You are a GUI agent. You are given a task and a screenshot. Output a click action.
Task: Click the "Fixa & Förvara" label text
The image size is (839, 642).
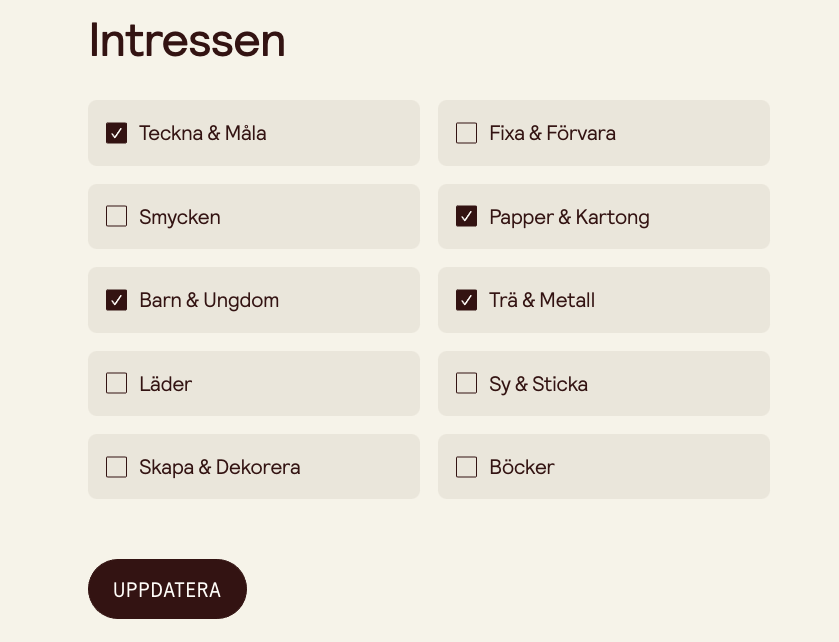[x=552, y=133]
